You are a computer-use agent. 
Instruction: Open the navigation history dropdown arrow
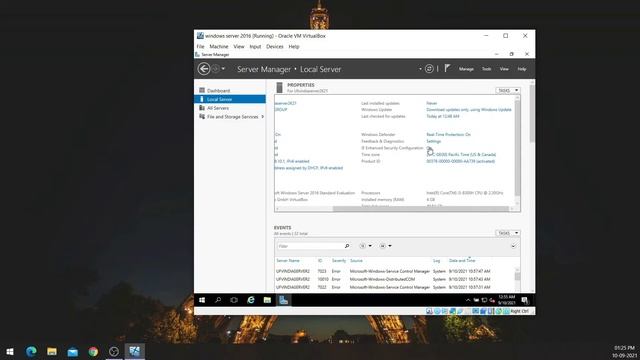pyautogui.click(x=223, y=69)
